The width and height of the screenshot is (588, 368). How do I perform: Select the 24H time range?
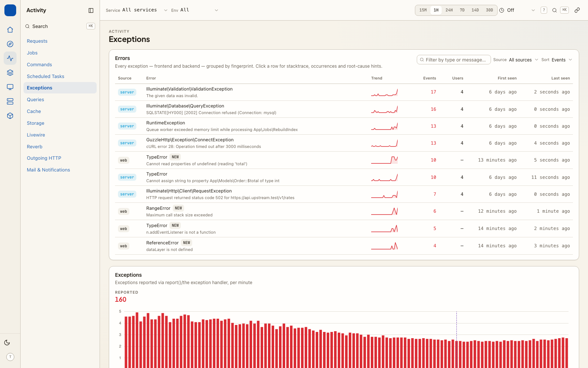[x=449, y=10]
